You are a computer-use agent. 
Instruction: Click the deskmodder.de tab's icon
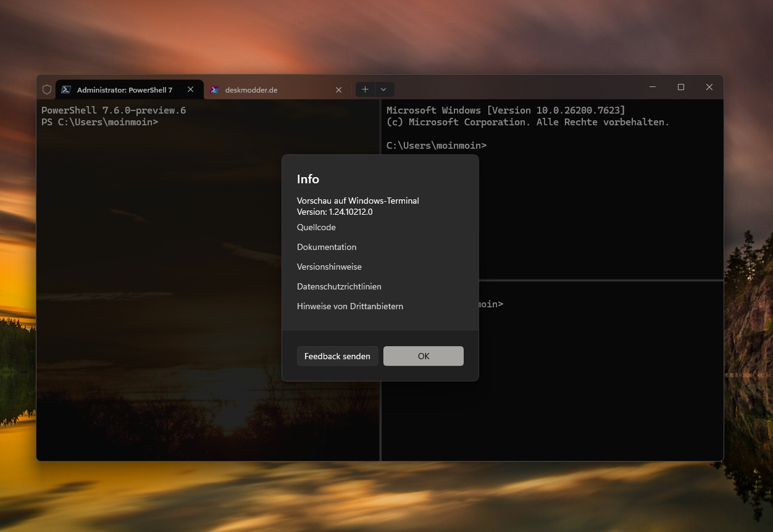(214, 89)
